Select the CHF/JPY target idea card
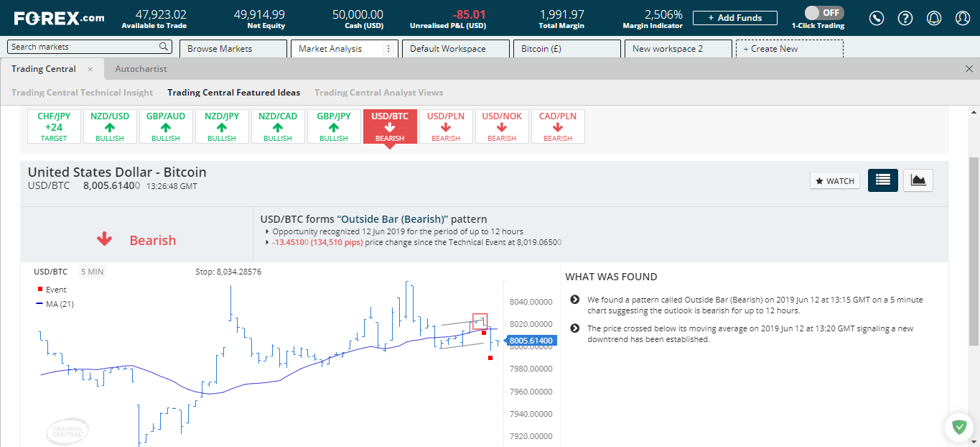The width and height of the screenshot is (980, 447). (x=54, y=126)
